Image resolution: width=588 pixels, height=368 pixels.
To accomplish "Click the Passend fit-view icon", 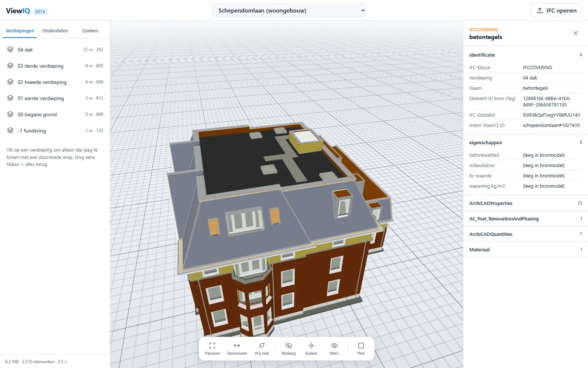I will [212, 346].
